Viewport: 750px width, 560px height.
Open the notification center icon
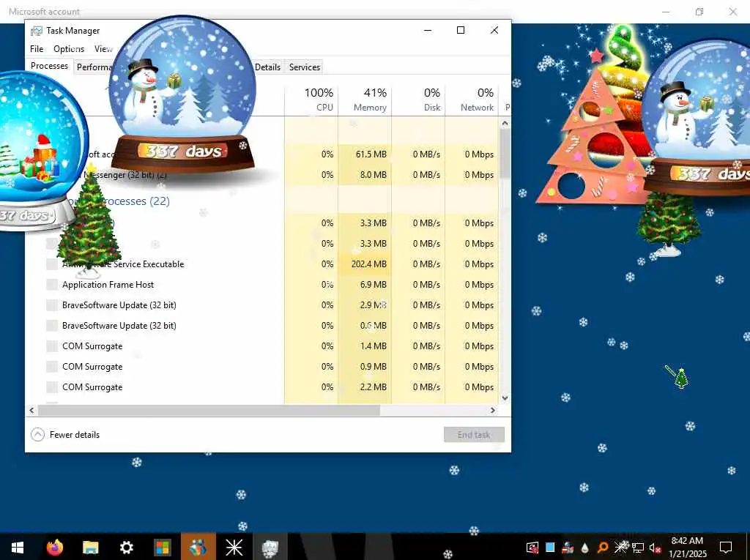pos(726,547)
